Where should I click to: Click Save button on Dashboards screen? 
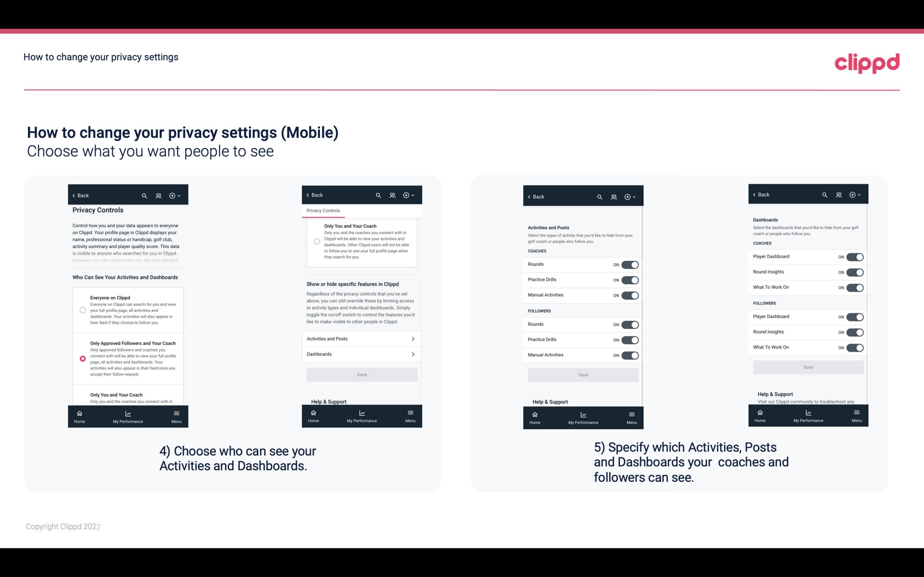(808, 367)
